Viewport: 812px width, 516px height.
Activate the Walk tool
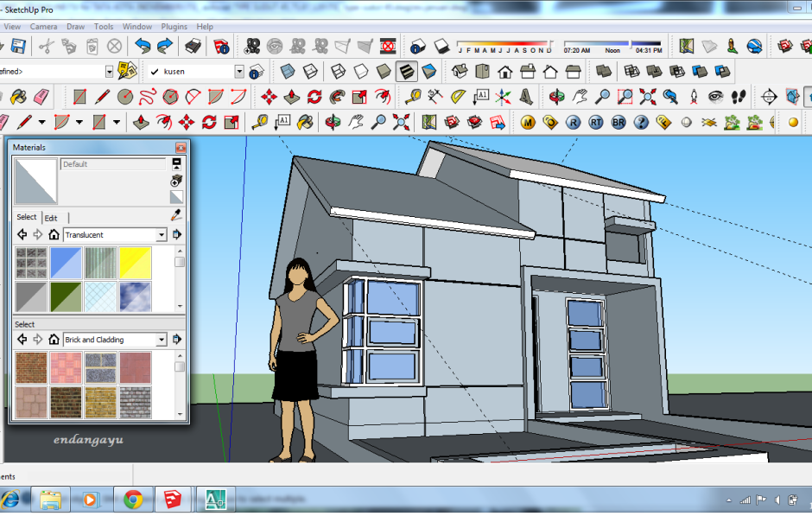tap(738, 97)
